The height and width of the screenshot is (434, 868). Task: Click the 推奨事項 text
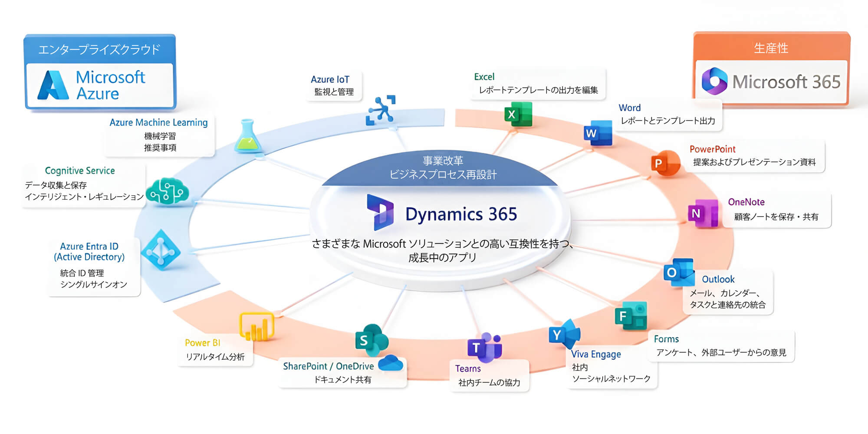coord(160,148)
